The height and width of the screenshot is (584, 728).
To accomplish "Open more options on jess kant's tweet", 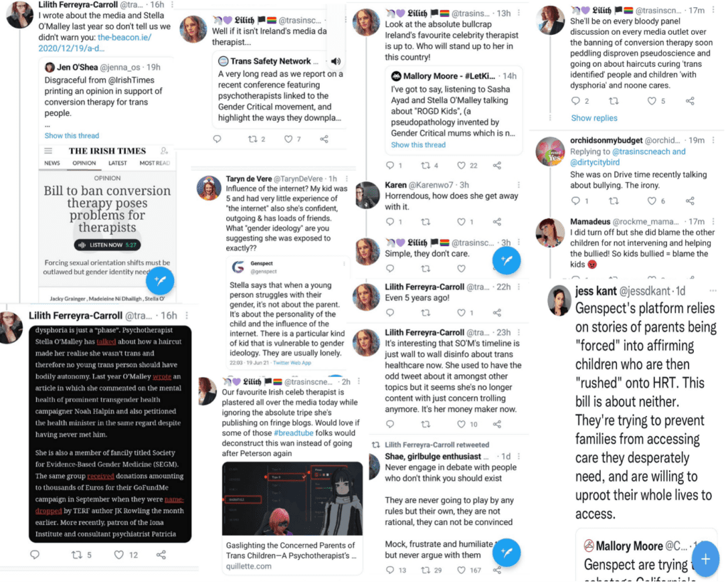I will tap(712, 291).
